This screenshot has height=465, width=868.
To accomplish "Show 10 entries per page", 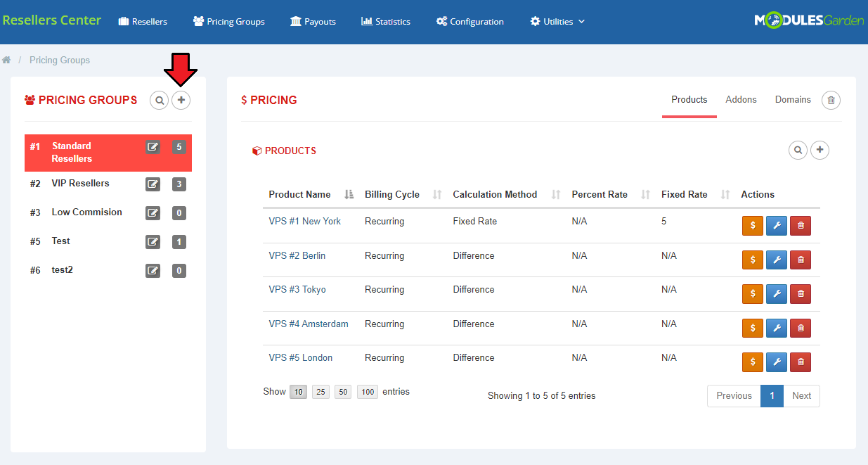I will pos(299,393).
